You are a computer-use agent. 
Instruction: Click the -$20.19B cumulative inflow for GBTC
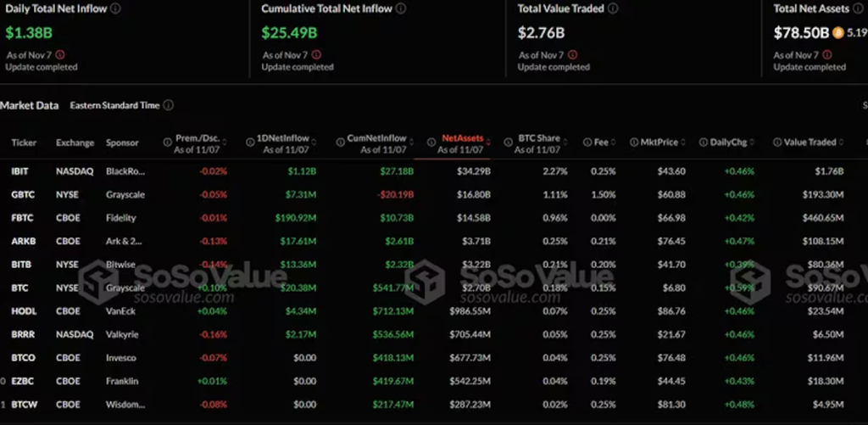[x=395, y=194]
